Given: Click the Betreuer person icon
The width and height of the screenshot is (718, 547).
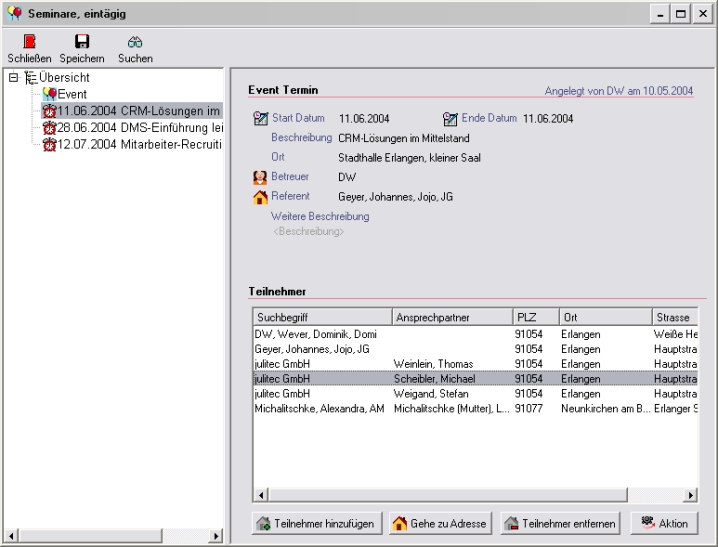Looking at the screenshot, I should tap(261, 177).
